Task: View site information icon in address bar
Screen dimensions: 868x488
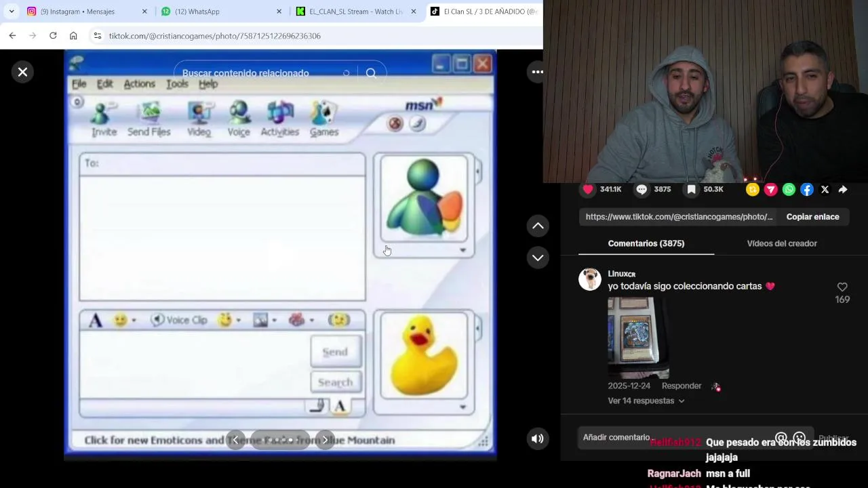Action: 97,35
